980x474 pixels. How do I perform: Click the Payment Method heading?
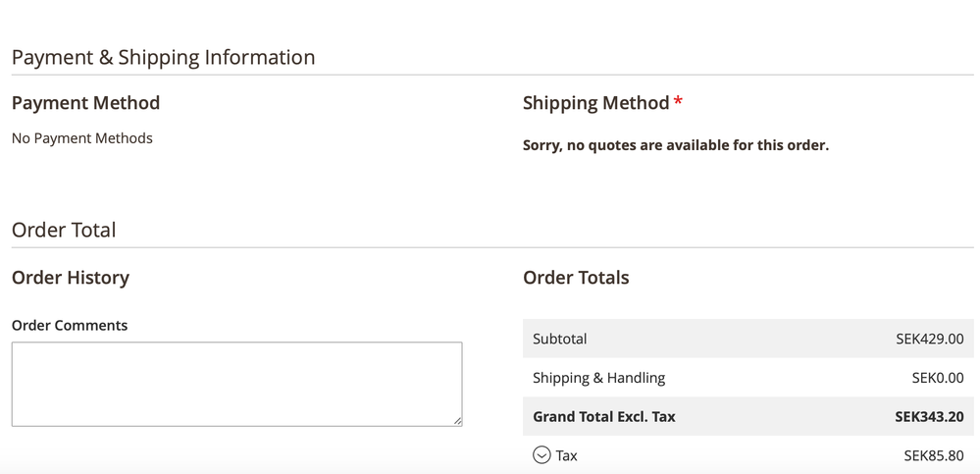85,103
